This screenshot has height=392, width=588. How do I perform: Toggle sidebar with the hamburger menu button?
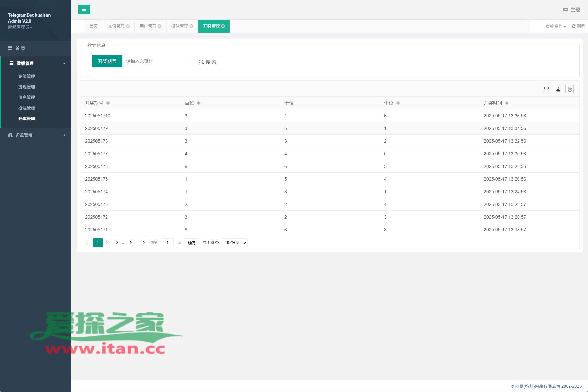(x=84, y=9)
